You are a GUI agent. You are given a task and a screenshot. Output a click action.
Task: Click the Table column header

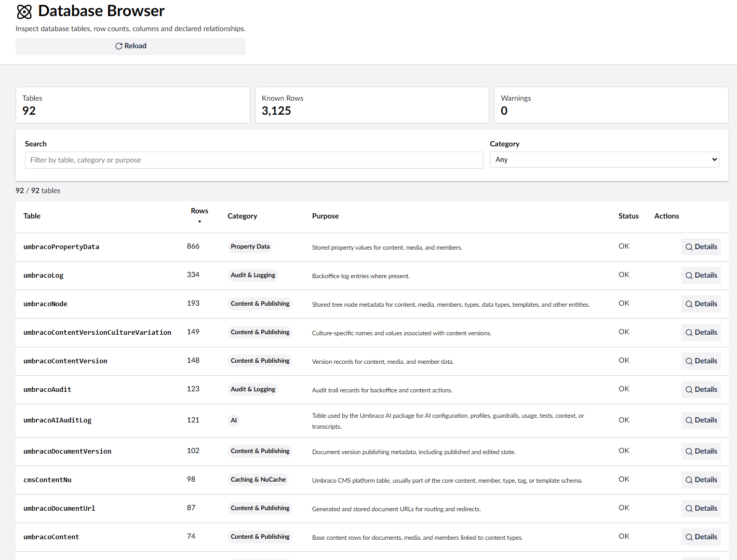[32, 216]
